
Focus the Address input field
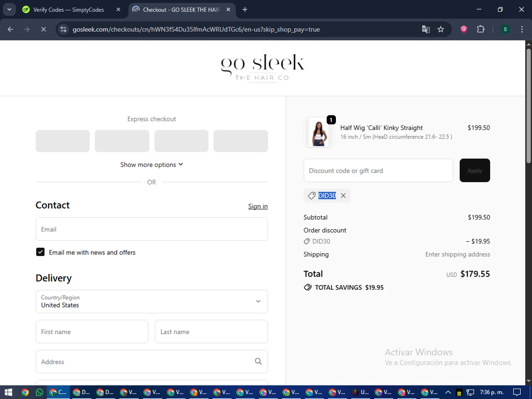[x=152, y=361]
